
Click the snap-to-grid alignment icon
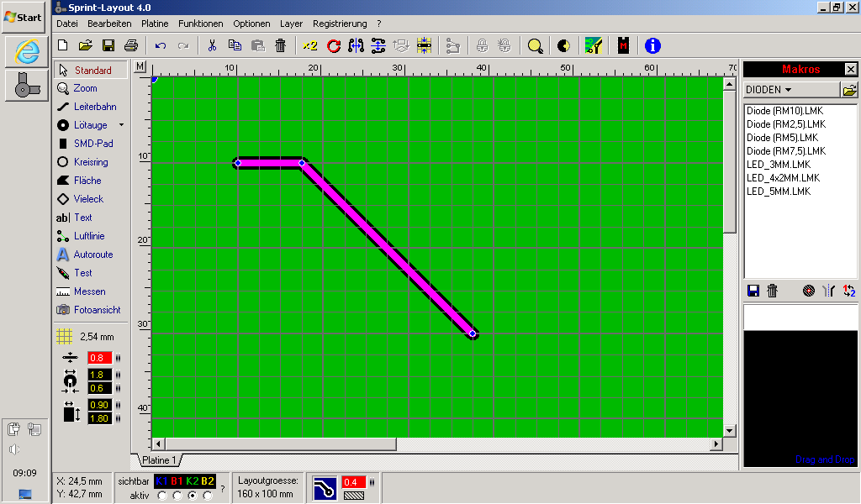click(x=424, y=45)
